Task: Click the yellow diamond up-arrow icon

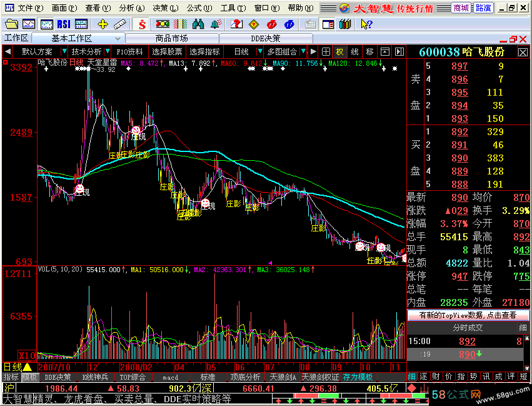Action: point(254,24)
